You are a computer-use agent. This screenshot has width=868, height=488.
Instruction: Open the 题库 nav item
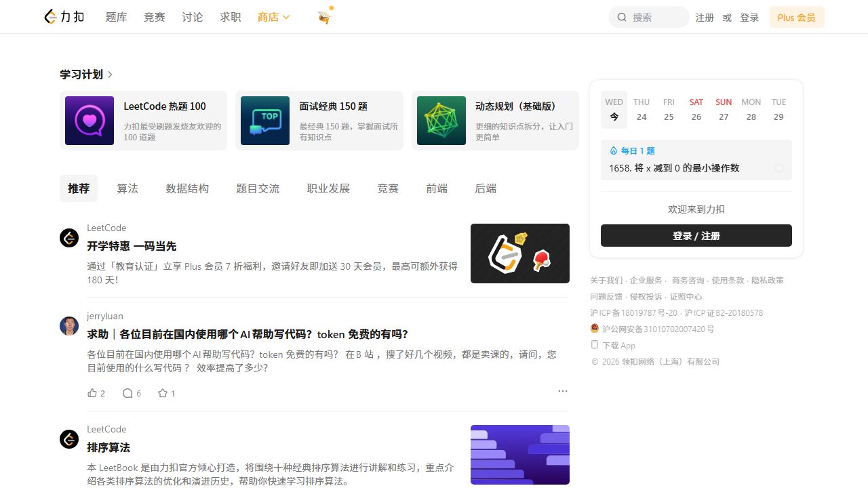tap(117, 17)
